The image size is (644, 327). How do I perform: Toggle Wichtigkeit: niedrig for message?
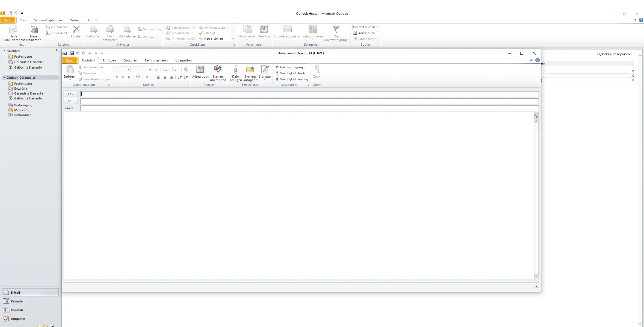[x=294, y=79]
